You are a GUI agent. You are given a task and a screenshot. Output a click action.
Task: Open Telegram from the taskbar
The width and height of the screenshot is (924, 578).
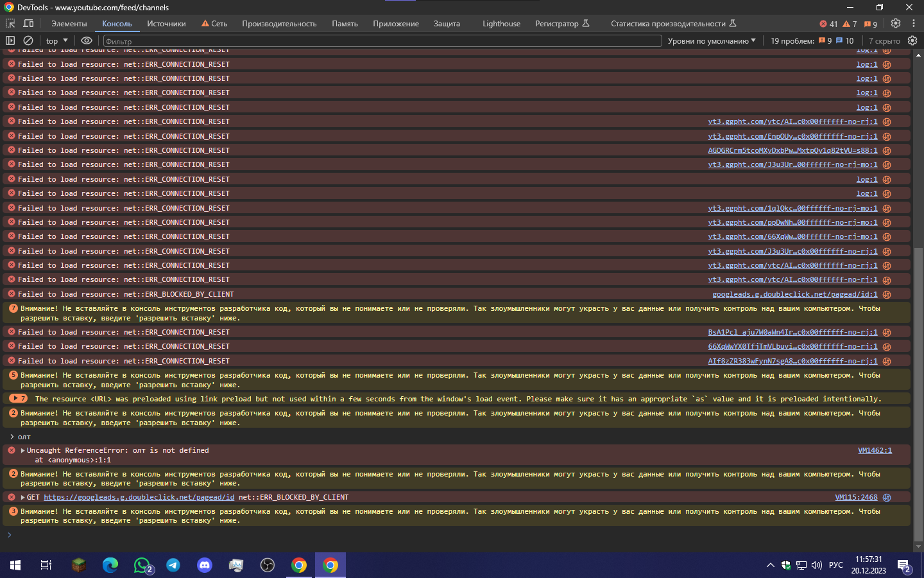click(x=173, y=565)
